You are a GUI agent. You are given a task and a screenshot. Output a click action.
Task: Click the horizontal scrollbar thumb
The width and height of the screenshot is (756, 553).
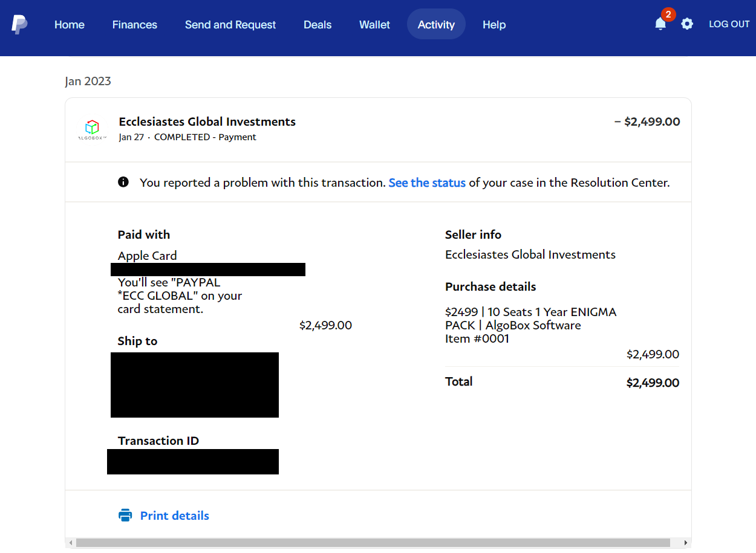373,543
